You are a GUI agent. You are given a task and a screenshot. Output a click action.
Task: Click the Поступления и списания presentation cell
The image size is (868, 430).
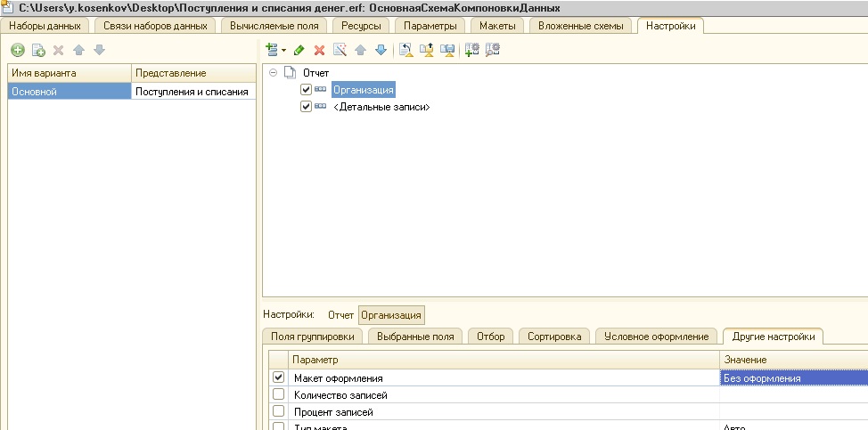(193, 91)
